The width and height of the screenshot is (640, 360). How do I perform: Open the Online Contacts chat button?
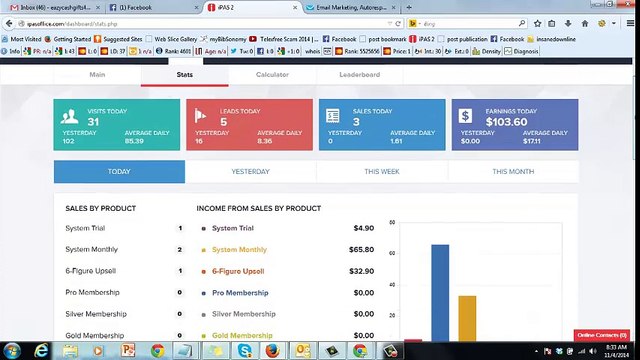click(602, 335)
